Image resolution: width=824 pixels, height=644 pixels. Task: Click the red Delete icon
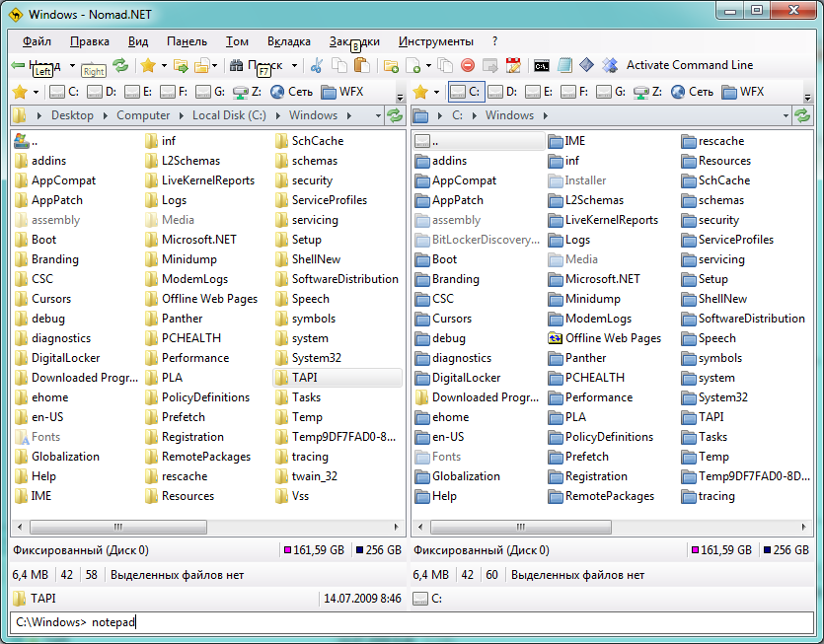[468, 65]
